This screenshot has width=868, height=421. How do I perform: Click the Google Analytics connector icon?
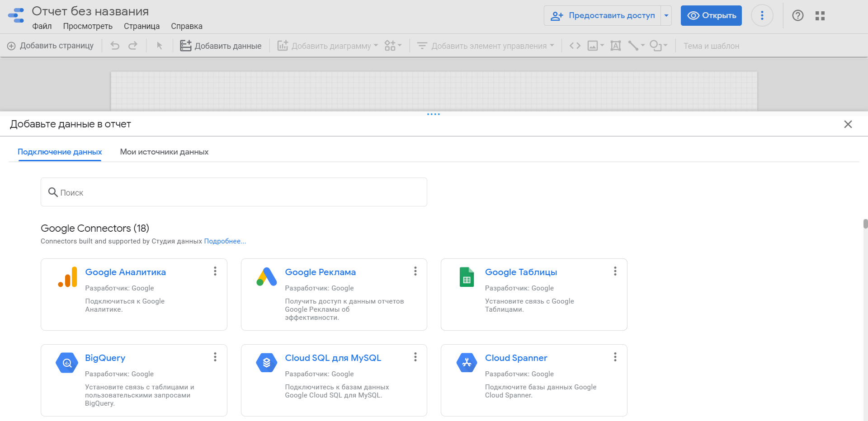(67, 277)
